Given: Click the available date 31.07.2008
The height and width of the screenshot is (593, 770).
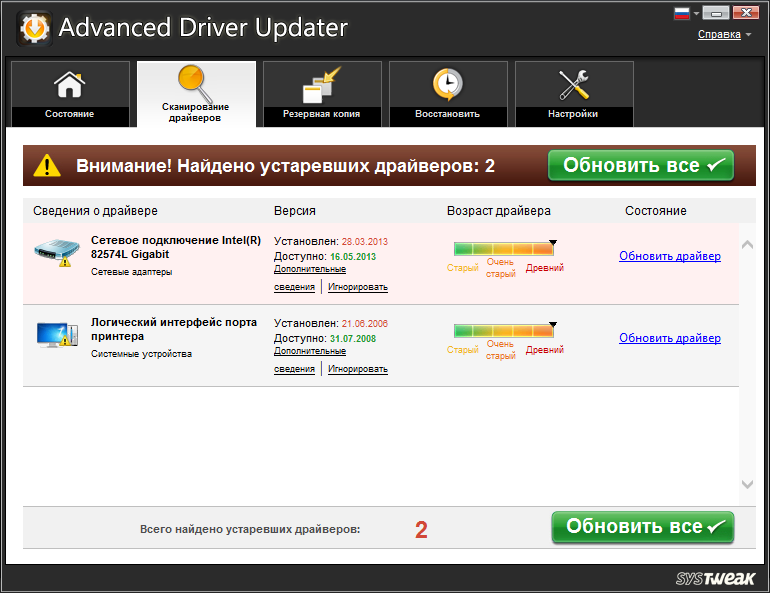Looking at the screenshot, I should coord(353,338).
